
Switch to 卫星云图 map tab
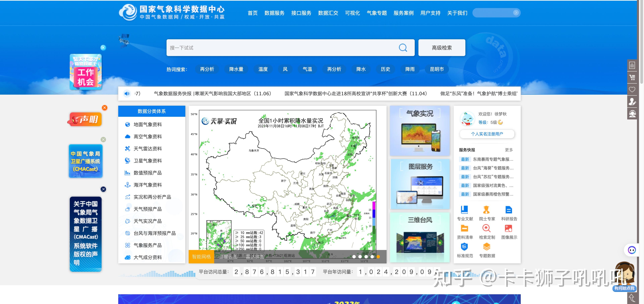[x=228, y=257]
